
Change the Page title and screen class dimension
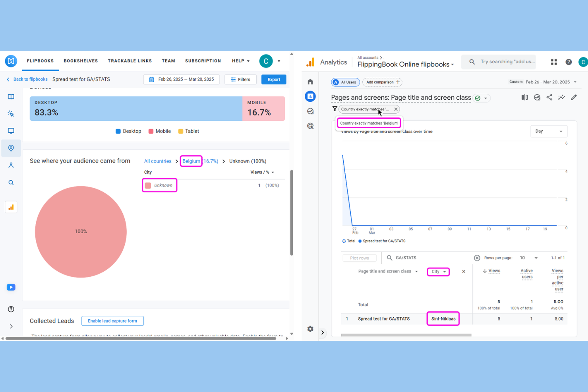click(388, 272)
